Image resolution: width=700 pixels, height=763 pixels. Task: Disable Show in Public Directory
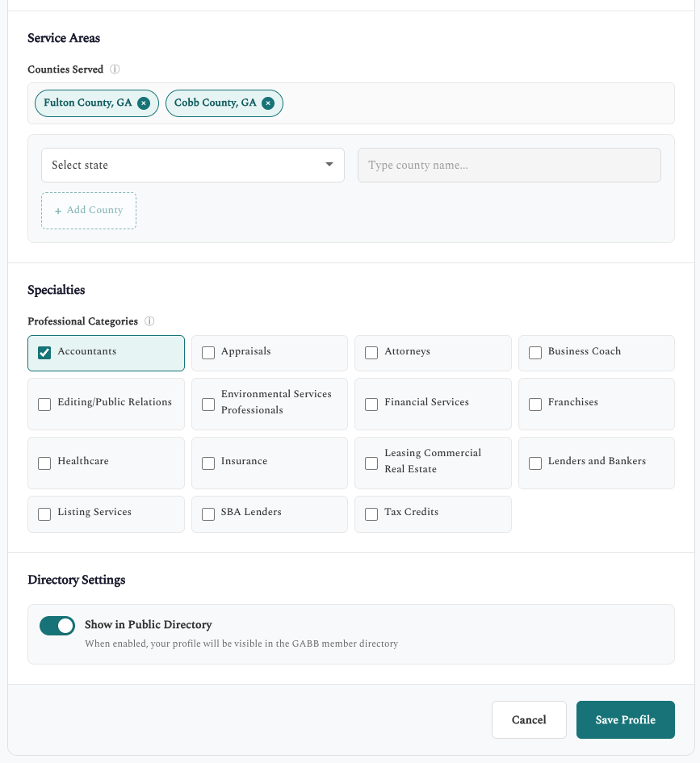point(57,625)
